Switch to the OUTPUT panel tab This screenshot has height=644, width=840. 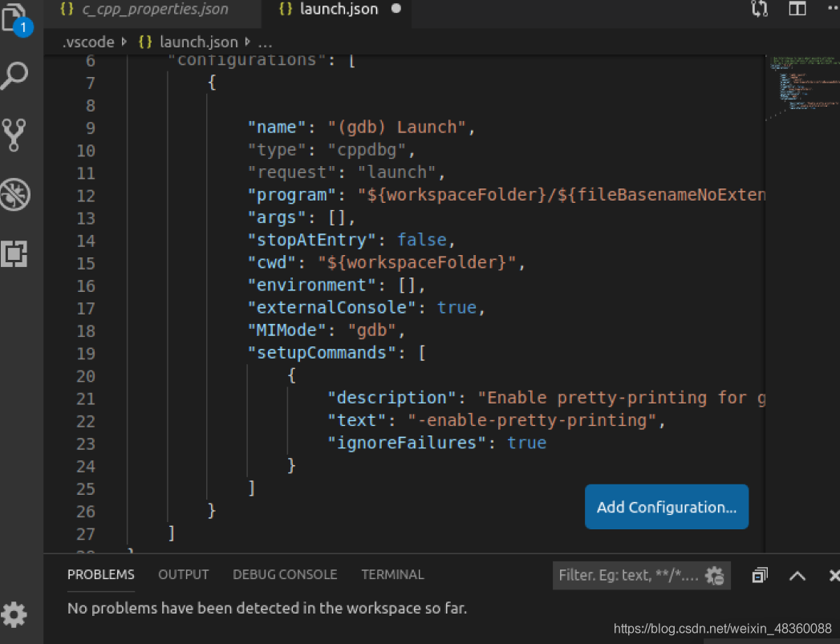click(183, 574)
